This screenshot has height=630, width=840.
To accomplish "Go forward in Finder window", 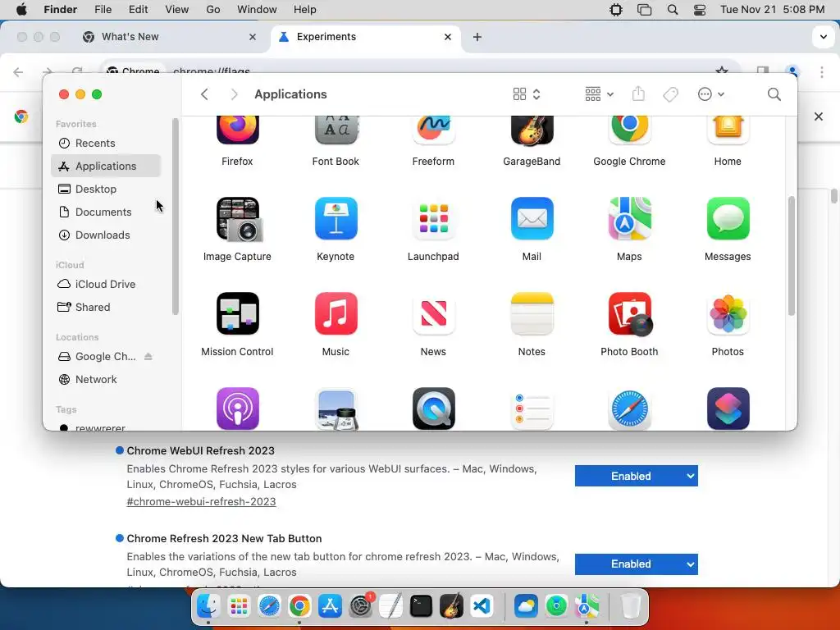I will point(234,94).
